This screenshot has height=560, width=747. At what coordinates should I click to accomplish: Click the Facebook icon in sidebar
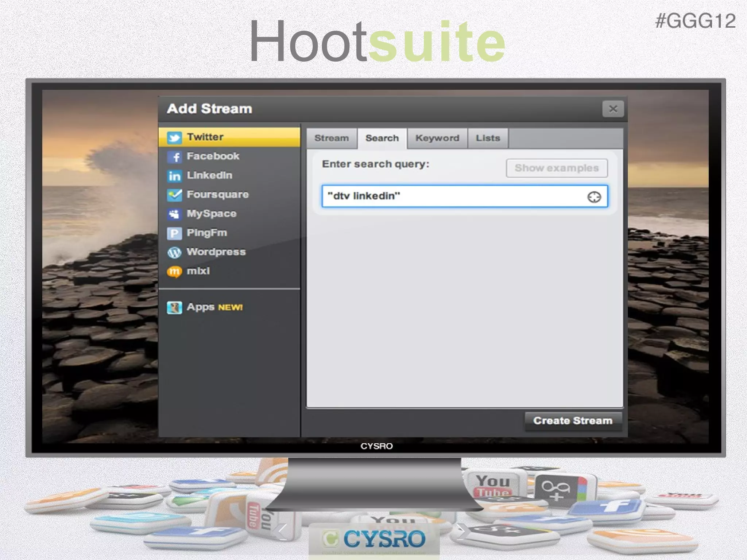pyautogui.click(x=174, y=157)
